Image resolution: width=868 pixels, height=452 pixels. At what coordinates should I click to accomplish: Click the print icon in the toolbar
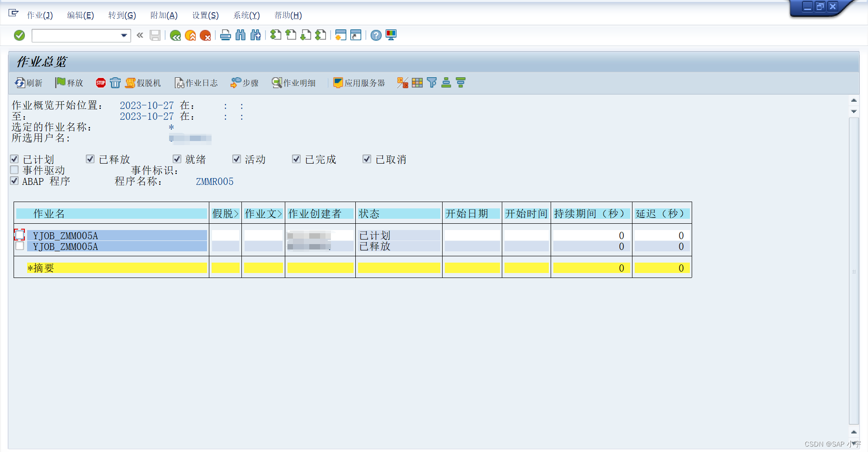click(x=226, y=35)
